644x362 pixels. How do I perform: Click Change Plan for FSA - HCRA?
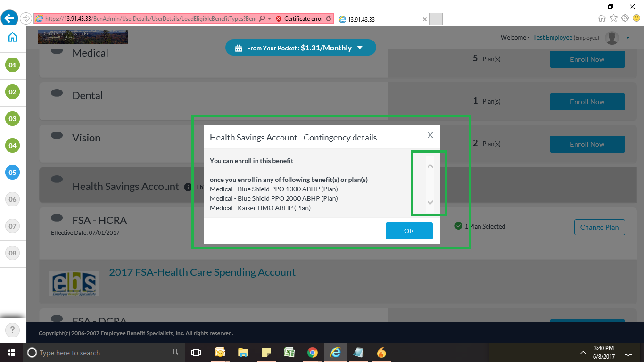[x=599, y=227]
